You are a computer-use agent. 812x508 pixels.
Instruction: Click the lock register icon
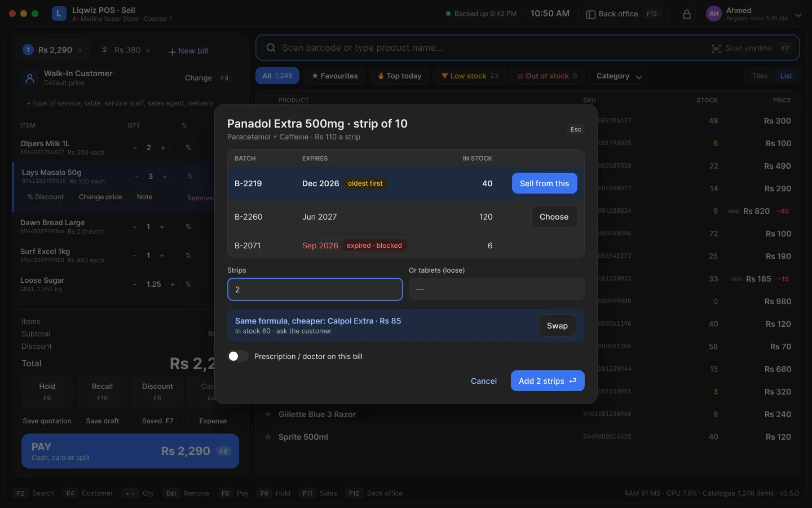point(686,14)
